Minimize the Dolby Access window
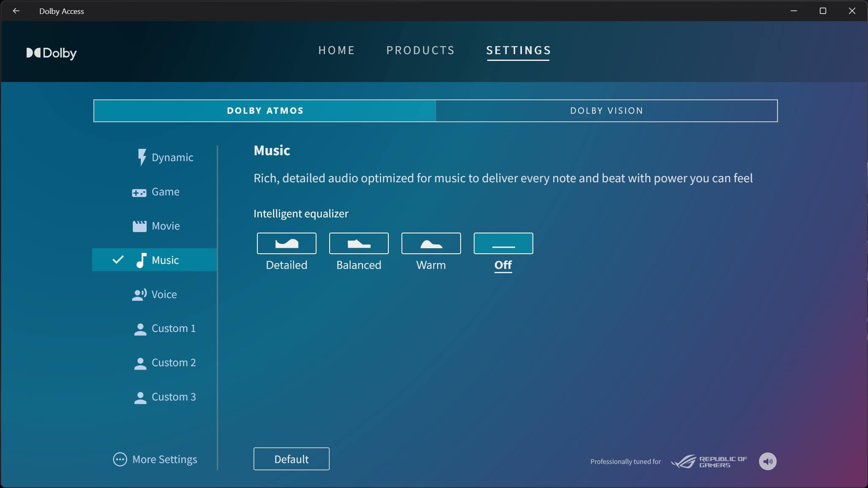 point(794,11)
